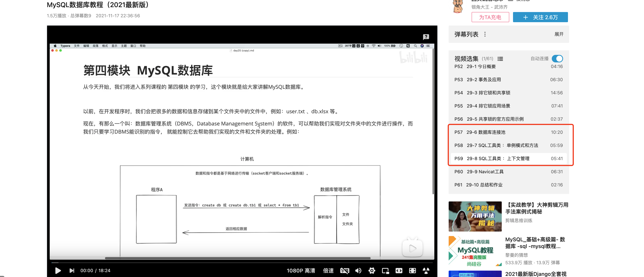The width and height of the screenshot is (644, 277).
Task: Play the video with the play button
Action: tap(58, 270)
